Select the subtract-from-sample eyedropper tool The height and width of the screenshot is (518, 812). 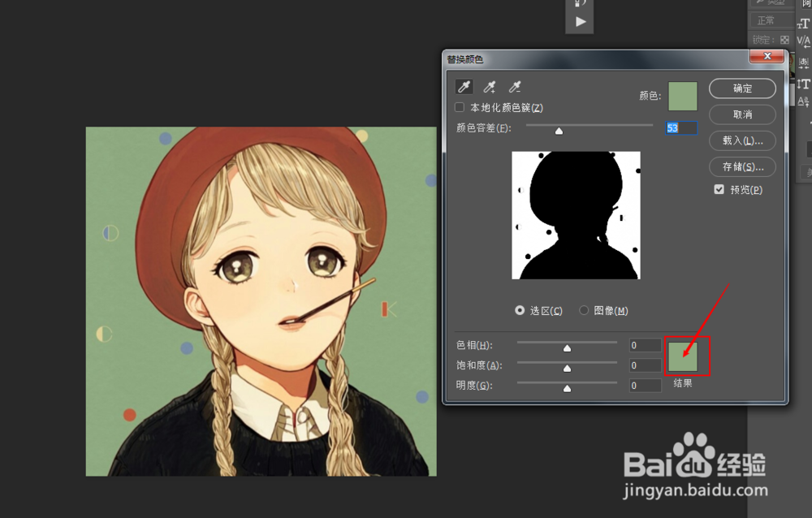pos(514,87)
